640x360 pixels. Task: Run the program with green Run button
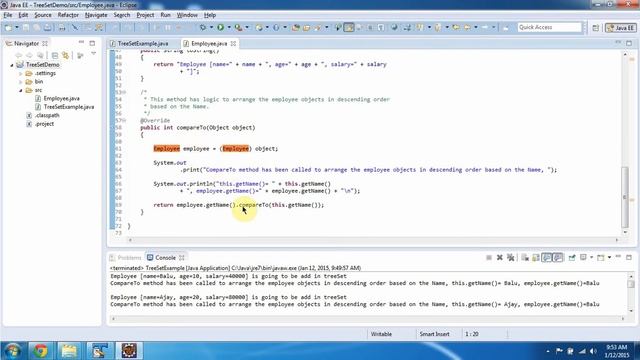(220, 27)
